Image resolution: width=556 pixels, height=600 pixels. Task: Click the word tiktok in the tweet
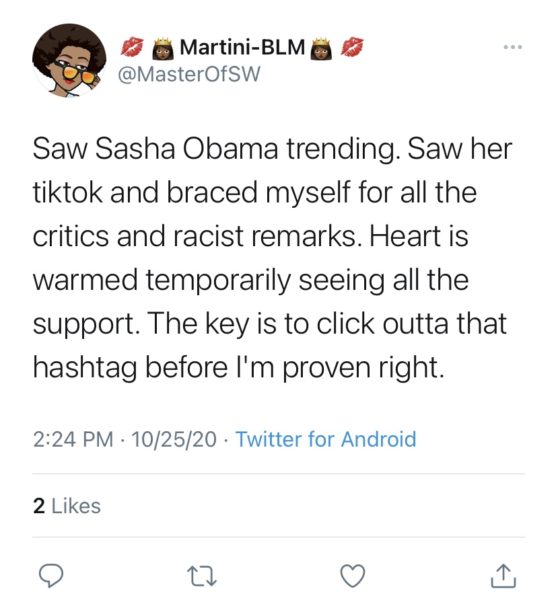(x=67, y=192)
